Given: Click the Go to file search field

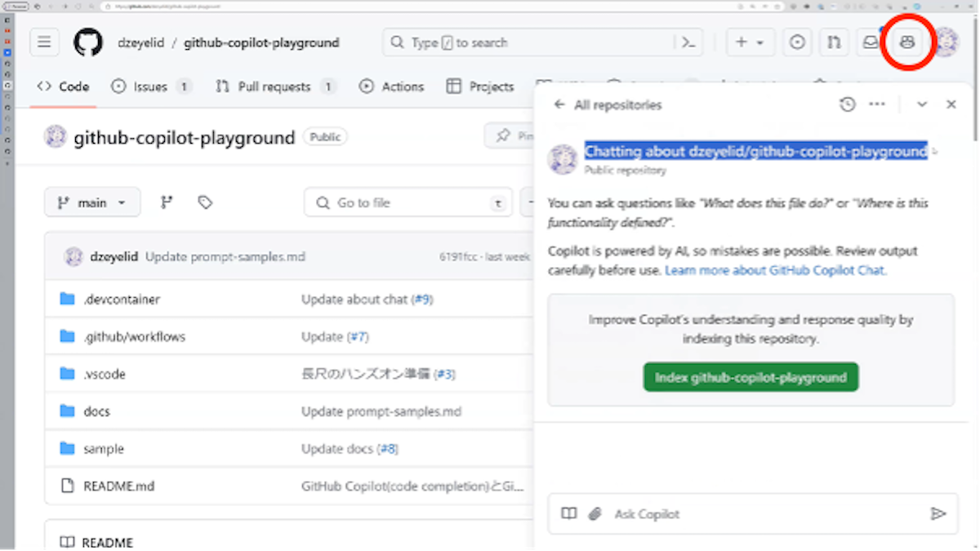Looking at the screenshot, I should (408, 202).
